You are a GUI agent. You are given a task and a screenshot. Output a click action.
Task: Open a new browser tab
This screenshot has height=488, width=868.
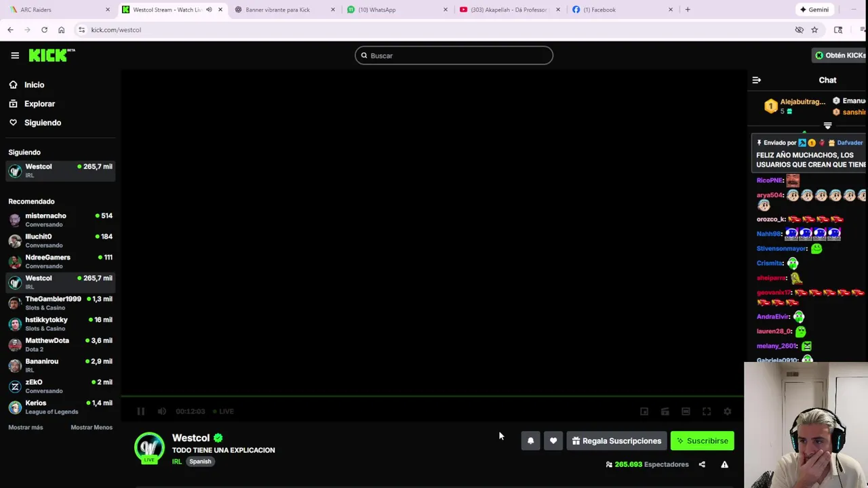point(688,9)
